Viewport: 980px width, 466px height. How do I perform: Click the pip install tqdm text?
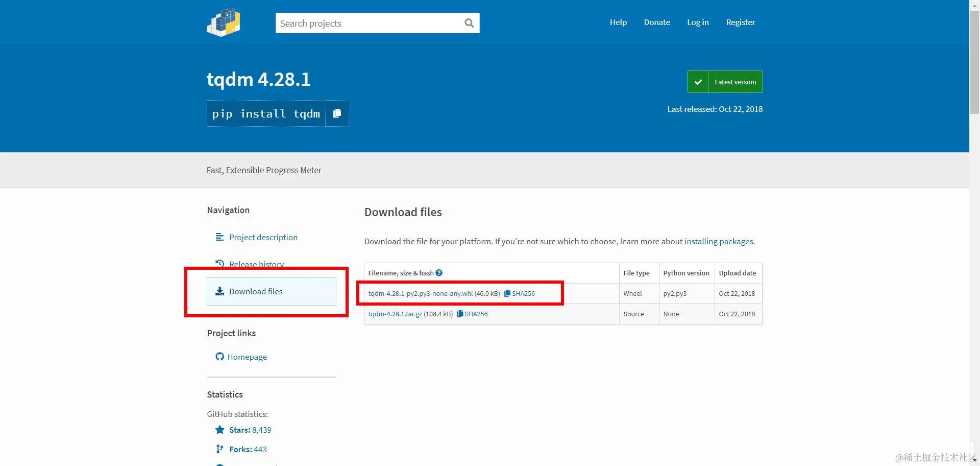coord(266,113)
